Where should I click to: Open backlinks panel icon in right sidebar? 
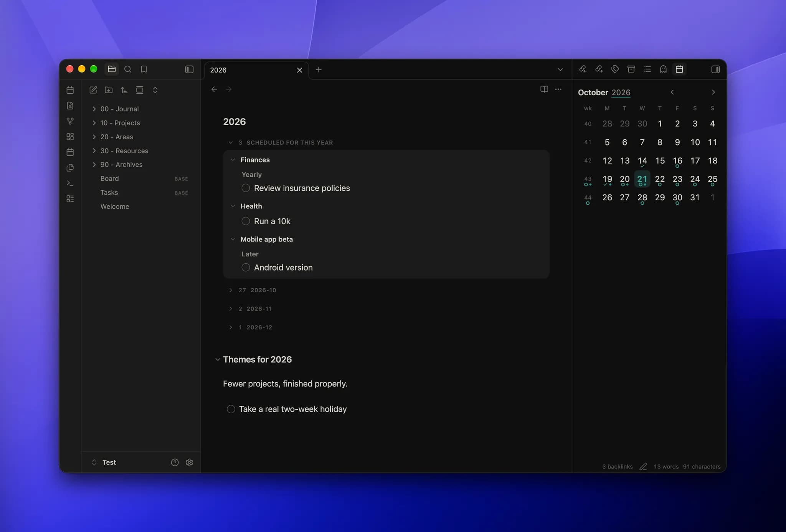tap(583, 69)
